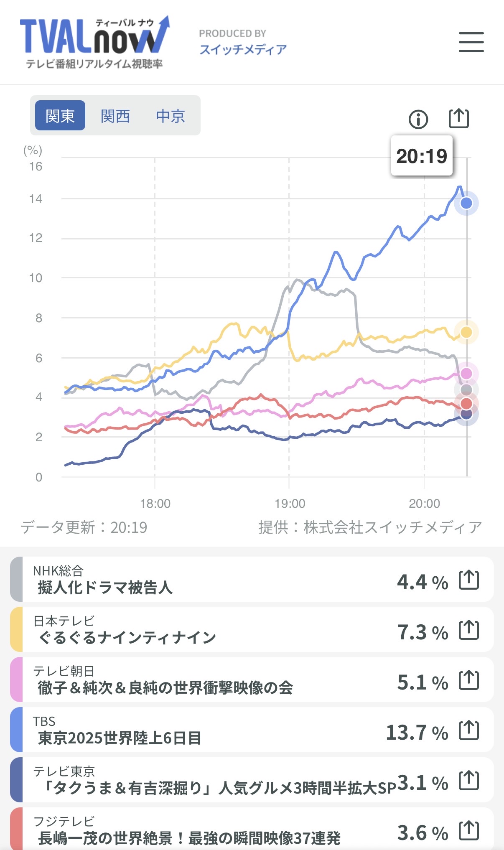The height and width of the screenshot is (850, 504).
Task: Click the TBS blue data point on chart
Action: (466, 203)
